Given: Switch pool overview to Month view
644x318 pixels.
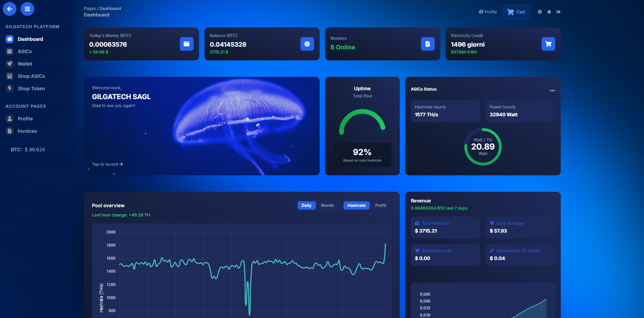Looking at the screenshot, I should [327, 205].
